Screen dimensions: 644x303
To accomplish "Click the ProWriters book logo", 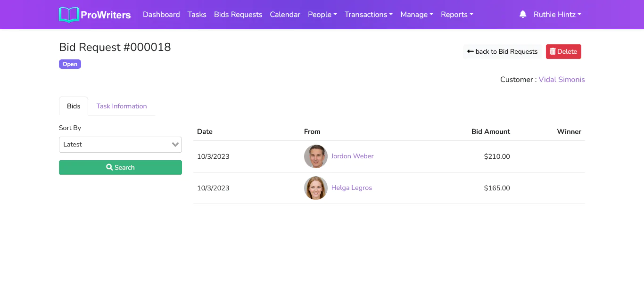I will coord(69,15).
